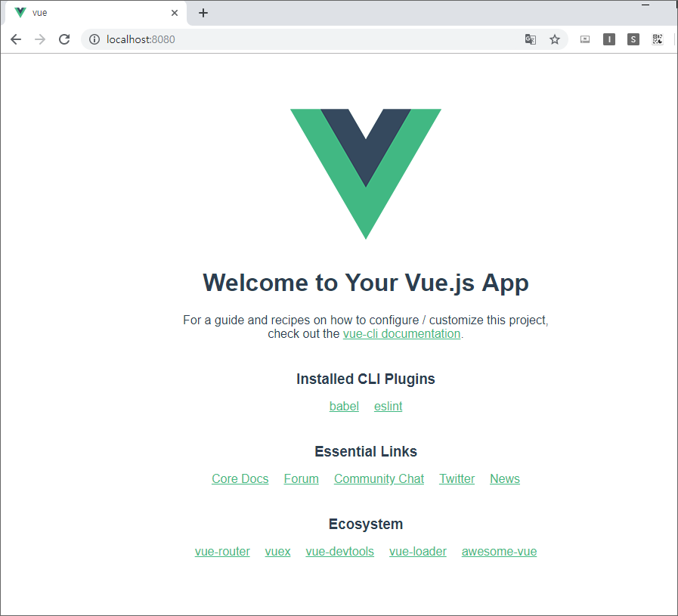Image resolution: width=678 pixels, height=616 pixels.
Task: Open the Google Translate icon
Action: point(531,39)
